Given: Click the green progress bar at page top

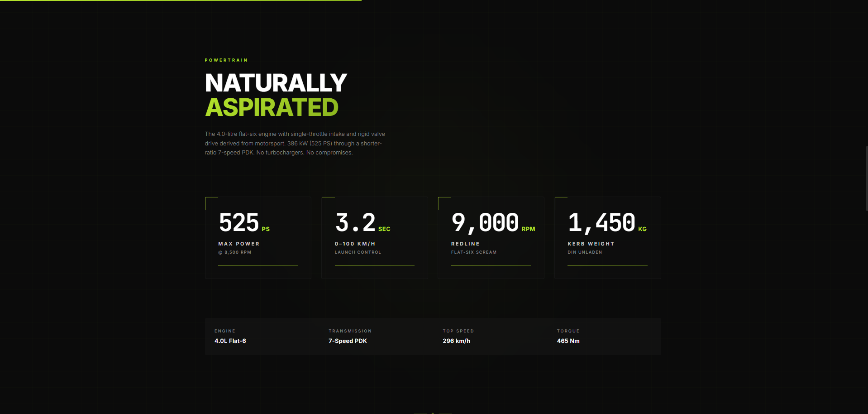Looking at the screenshot, I should click(181, 0).
